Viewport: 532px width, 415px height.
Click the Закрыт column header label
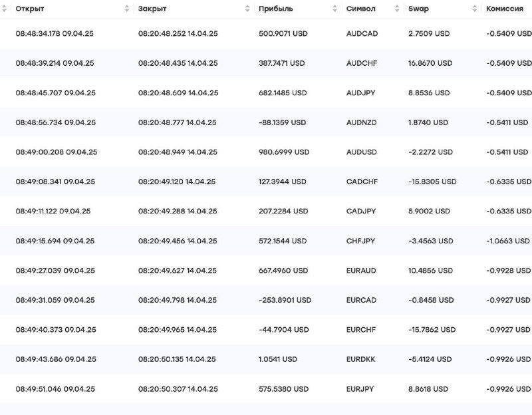click(152, 9)
